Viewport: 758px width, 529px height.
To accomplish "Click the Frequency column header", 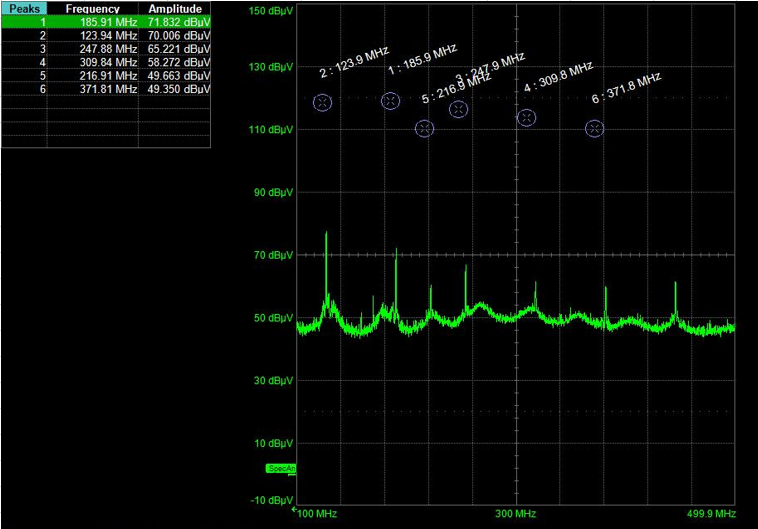I will pos(93,9).
